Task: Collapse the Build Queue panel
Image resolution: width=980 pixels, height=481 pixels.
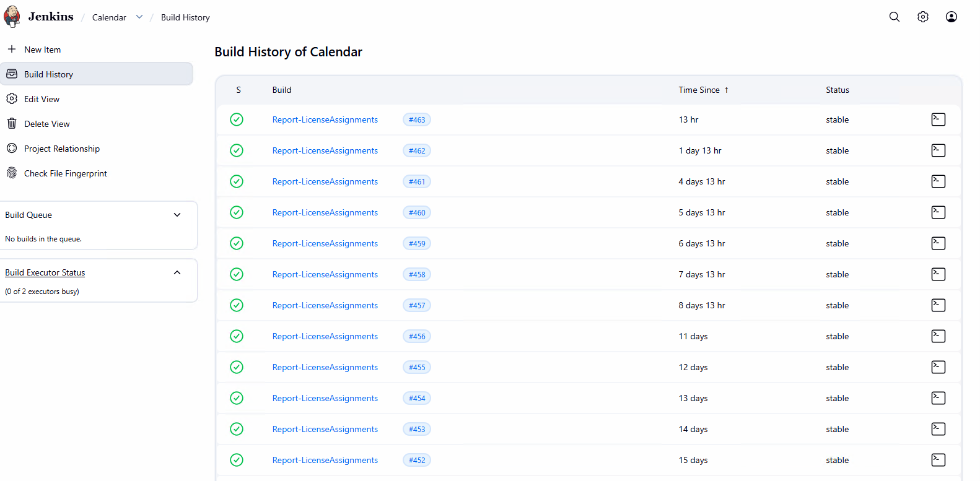Action: click(177, 215)
